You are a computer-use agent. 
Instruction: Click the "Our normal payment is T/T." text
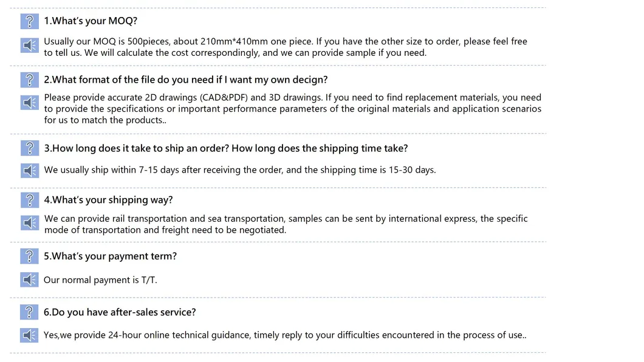[100, 280]
